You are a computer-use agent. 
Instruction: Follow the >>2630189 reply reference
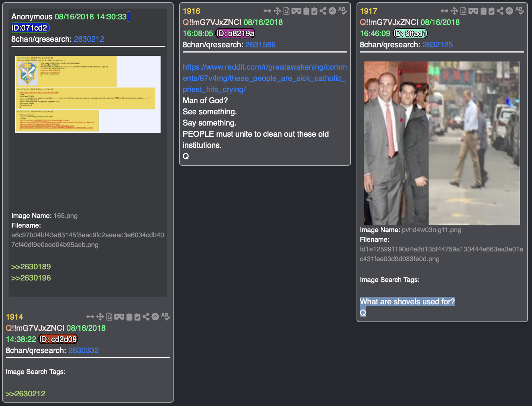pyautogui.click(x=31, y=267)
